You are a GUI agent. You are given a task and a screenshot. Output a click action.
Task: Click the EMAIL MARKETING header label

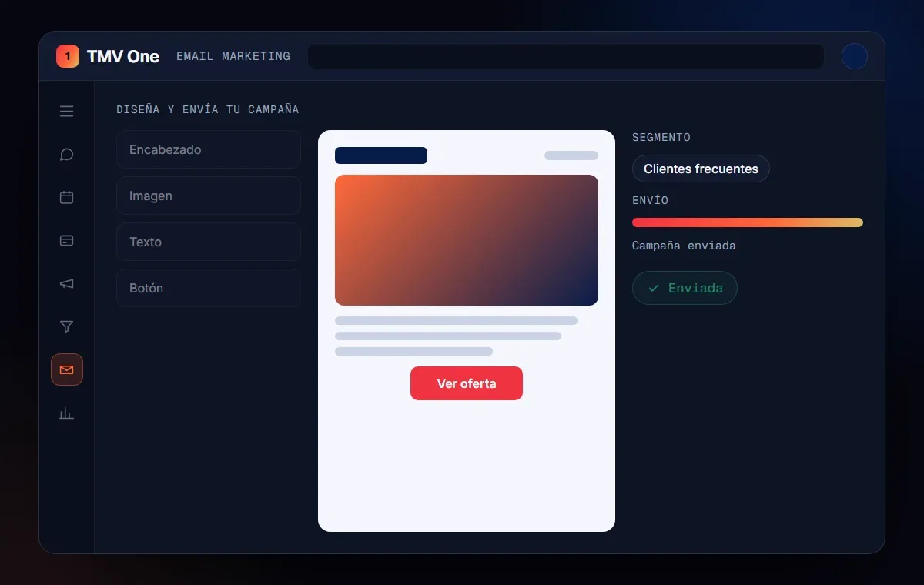tap(233, 56)
